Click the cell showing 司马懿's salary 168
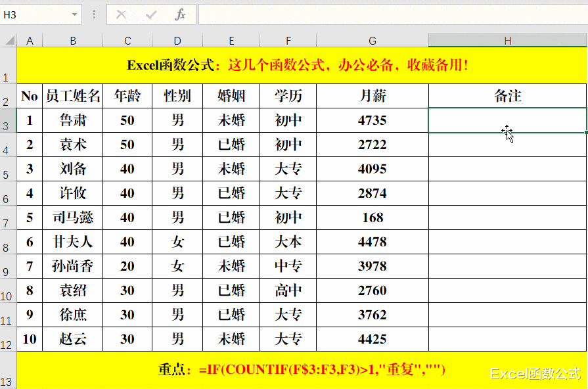The image size is (588, 389). click(373, 217)
